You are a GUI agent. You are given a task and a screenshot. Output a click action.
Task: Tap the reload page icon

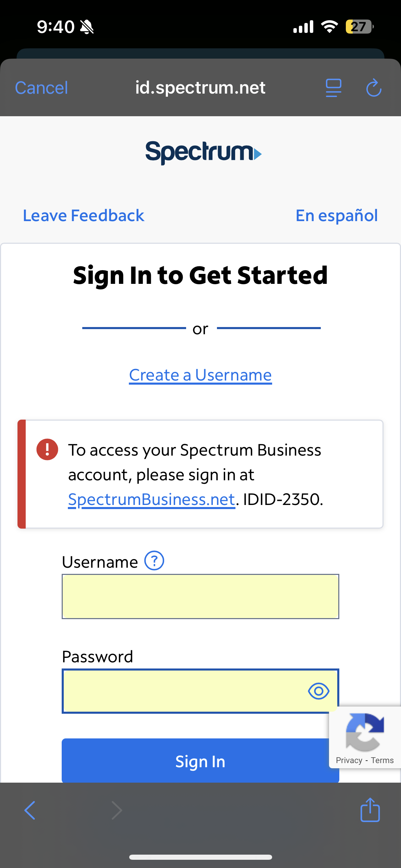coord(374,88)
